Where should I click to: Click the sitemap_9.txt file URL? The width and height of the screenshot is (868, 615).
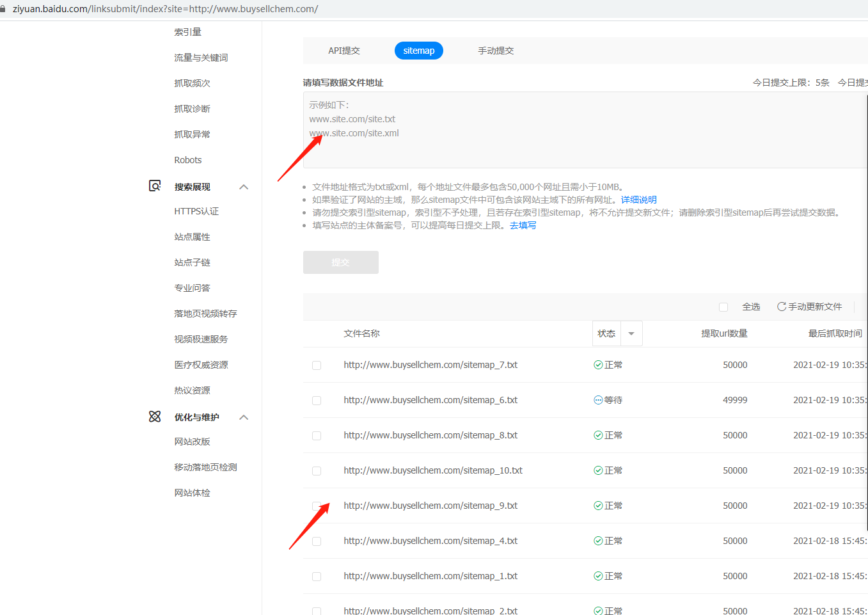430,506
